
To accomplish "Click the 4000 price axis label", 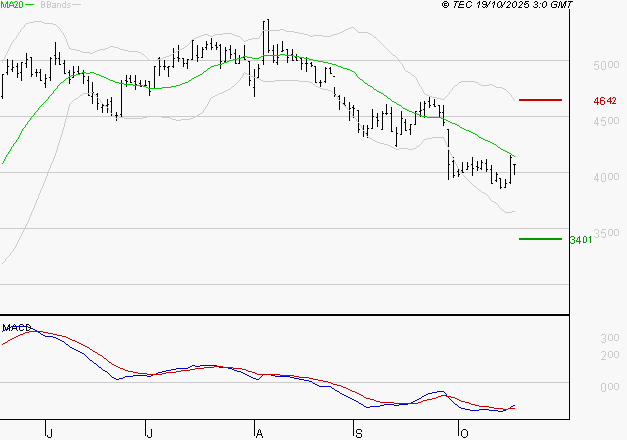I will click(x=606, y=178).
